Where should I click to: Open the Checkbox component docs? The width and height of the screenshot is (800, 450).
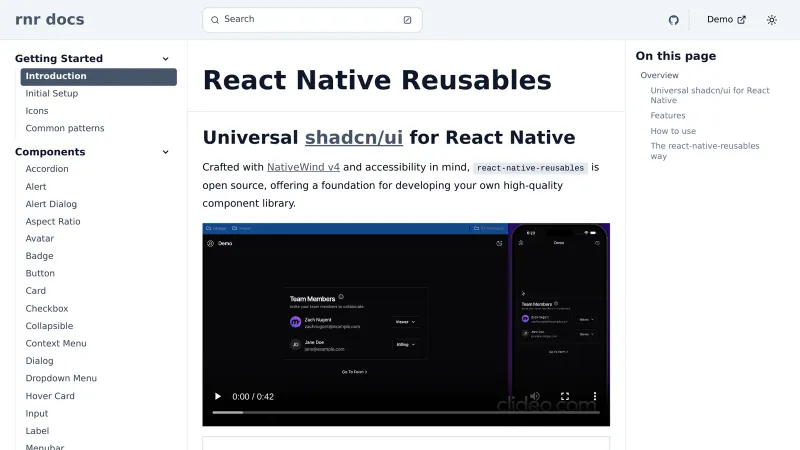(47, 309)
